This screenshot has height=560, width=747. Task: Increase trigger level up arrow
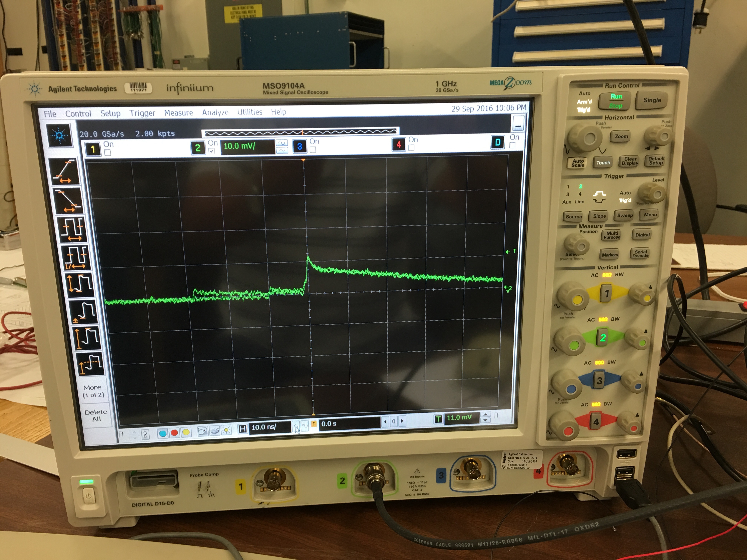[485, 414]
